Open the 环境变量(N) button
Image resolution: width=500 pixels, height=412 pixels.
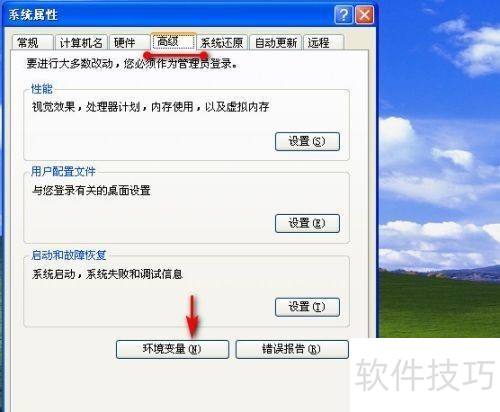coord(172,349)
